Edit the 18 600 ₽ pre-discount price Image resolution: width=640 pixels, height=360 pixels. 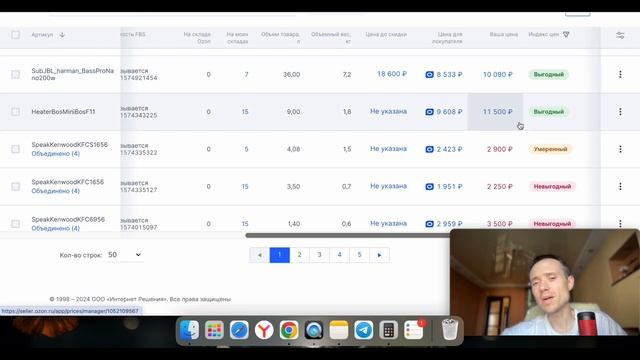(x=392, y=74)
